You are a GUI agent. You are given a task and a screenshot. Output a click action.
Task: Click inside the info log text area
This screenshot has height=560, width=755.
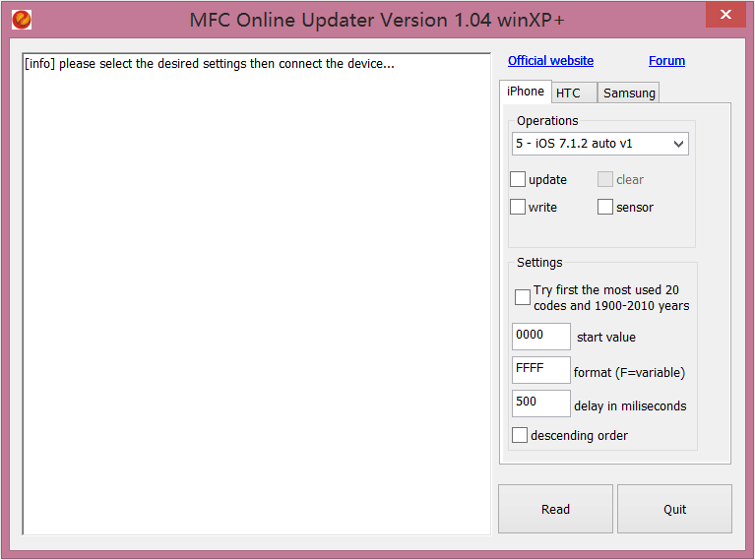(256, 295)
